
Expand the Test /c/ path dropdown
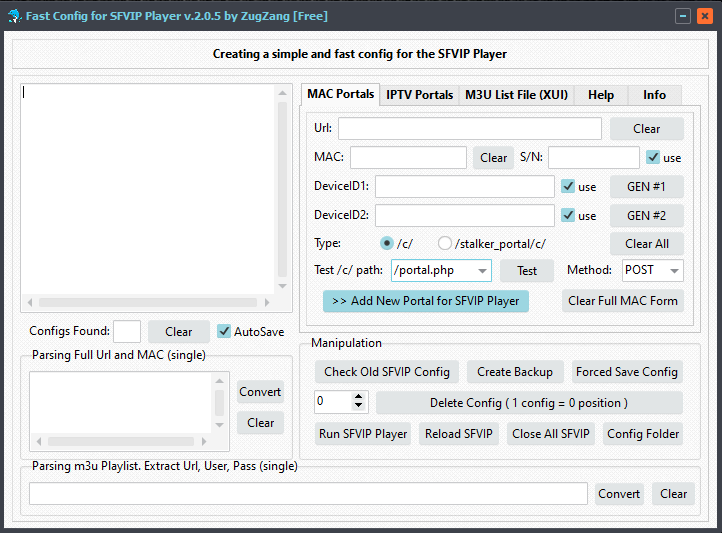tap(482, 271)
